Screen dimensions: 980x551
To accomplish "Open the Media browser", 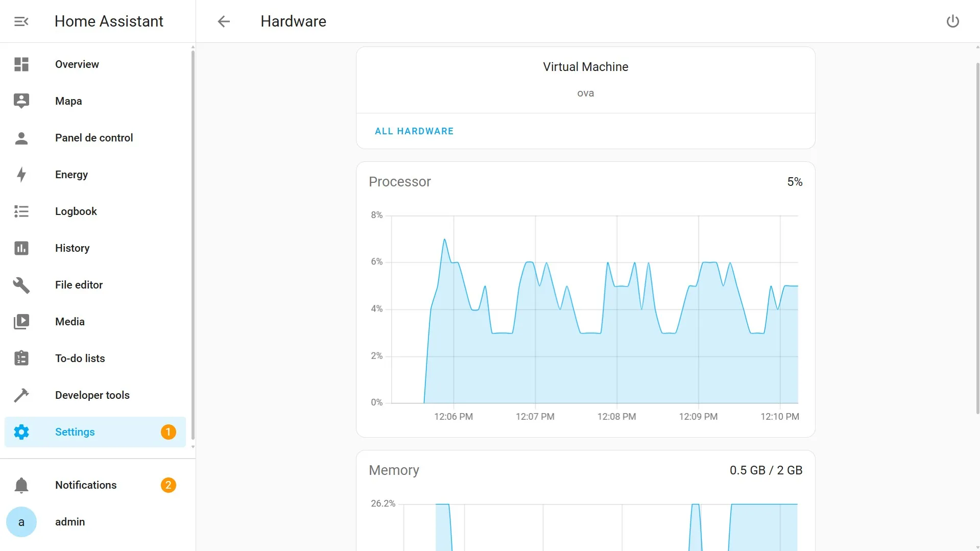I will [x=95, y=322].
